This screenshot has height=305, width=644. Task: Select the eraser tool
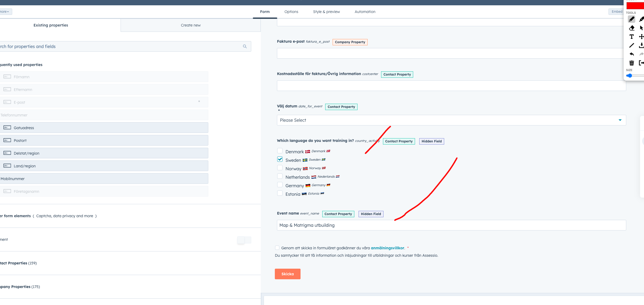tap(632, 28)
